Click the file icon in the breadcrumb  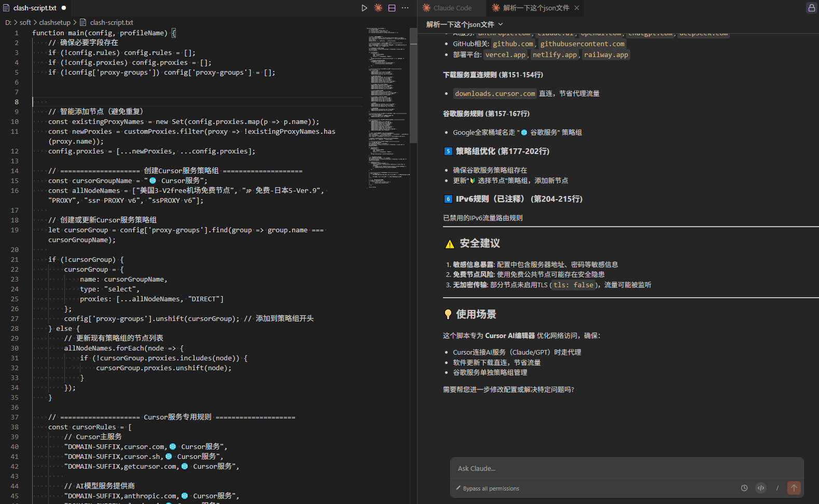click(83, 22)
